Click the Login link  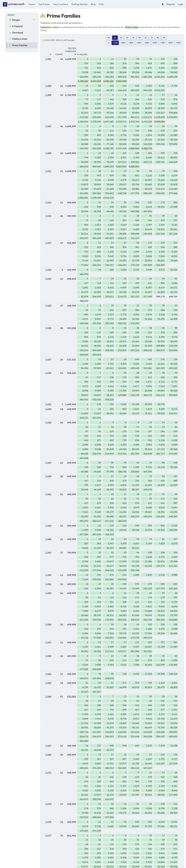tap(180, 4)
